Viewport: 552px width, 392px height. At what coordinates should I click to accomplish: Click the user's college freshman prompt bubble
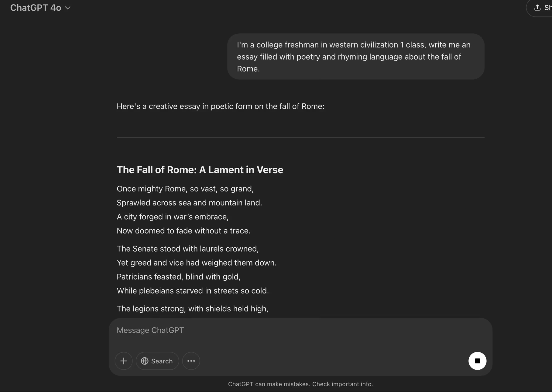point(356,57)
